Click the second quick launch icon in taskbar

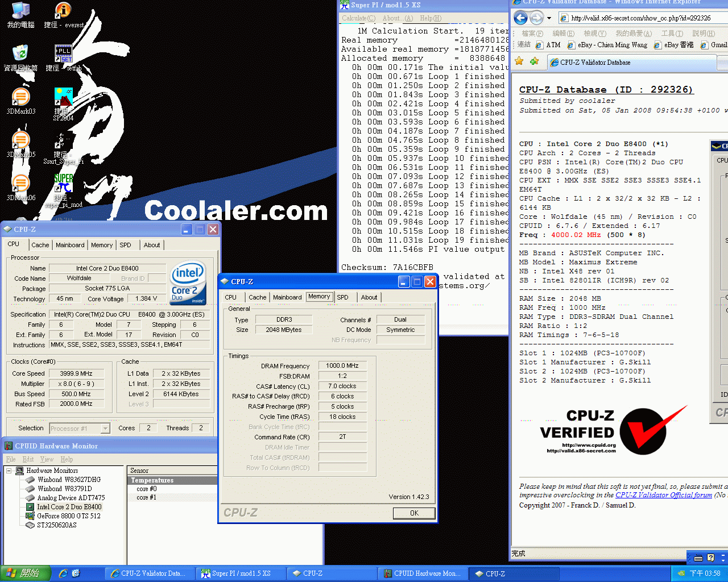click(x=76, y=573)
